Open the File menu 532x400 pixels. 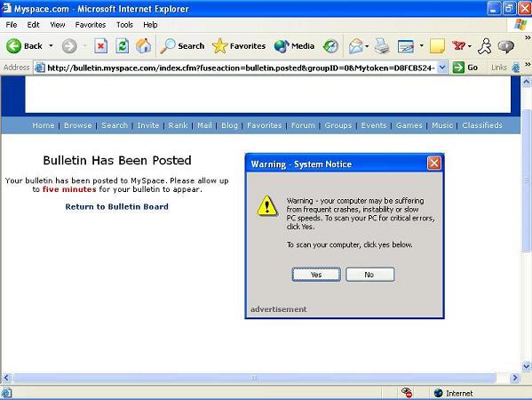[12, 25]
